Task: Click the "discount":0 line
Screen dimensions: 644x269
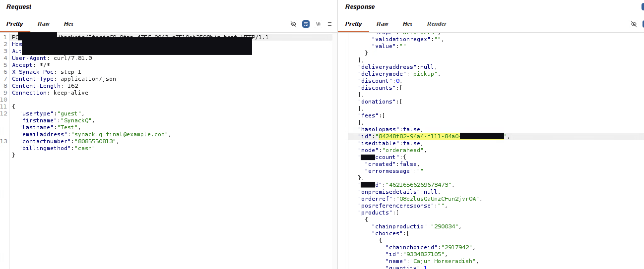Action: click(x=380, y=81)
